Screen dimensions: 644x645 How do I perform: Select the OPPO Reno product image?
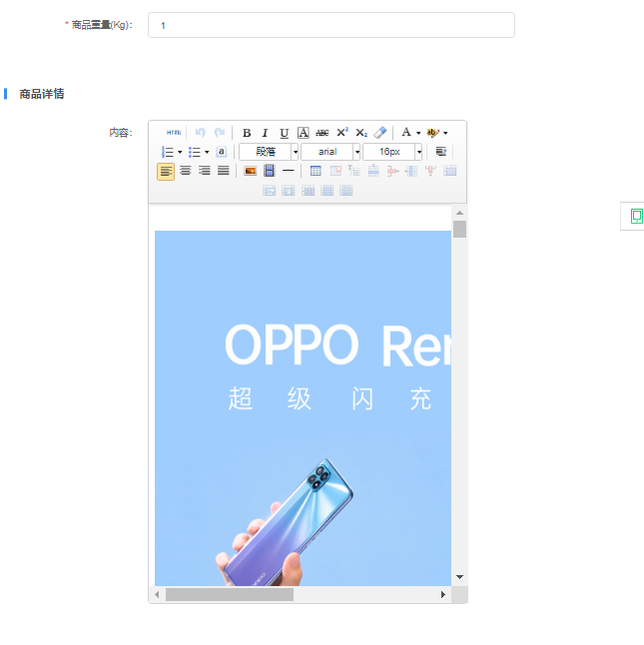coord(303,408)
